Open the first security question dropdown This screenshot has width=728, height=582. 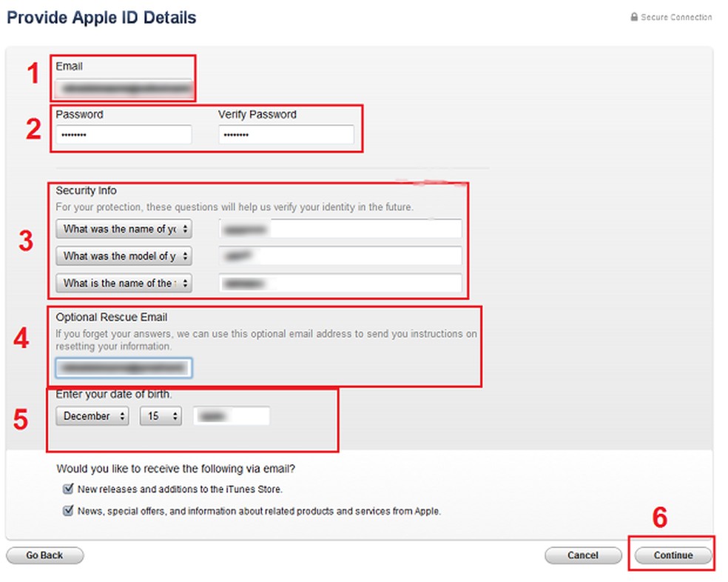pyautogui.click(x=124, y=229)
